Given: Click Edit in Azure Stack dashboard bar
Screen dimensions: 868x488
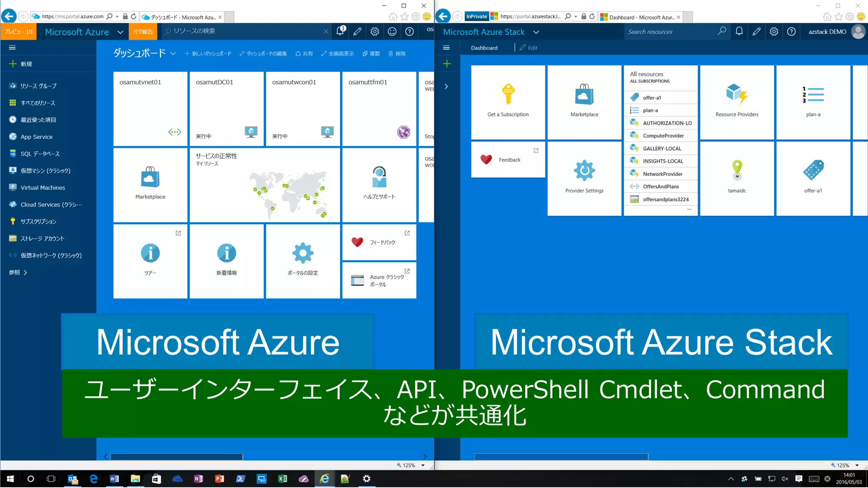Looking at the screenshot, I should click(529, 48).
